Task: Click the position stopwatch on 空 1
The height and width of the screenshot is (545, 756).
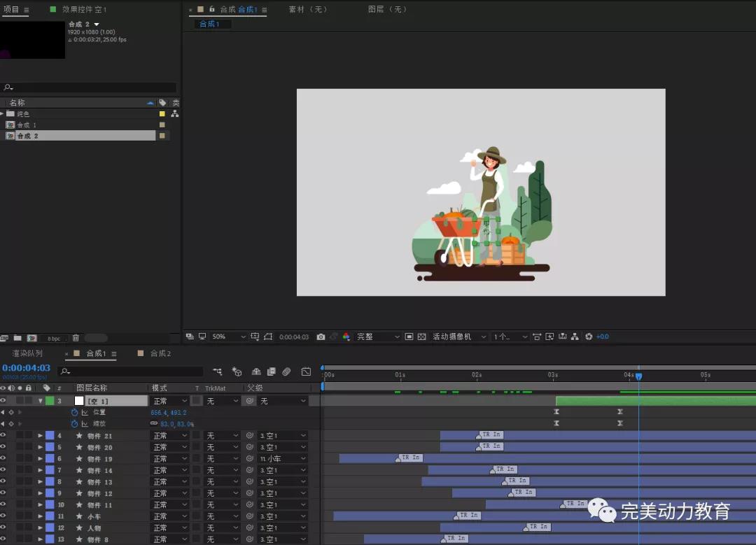Action: (x=75, y=413)
